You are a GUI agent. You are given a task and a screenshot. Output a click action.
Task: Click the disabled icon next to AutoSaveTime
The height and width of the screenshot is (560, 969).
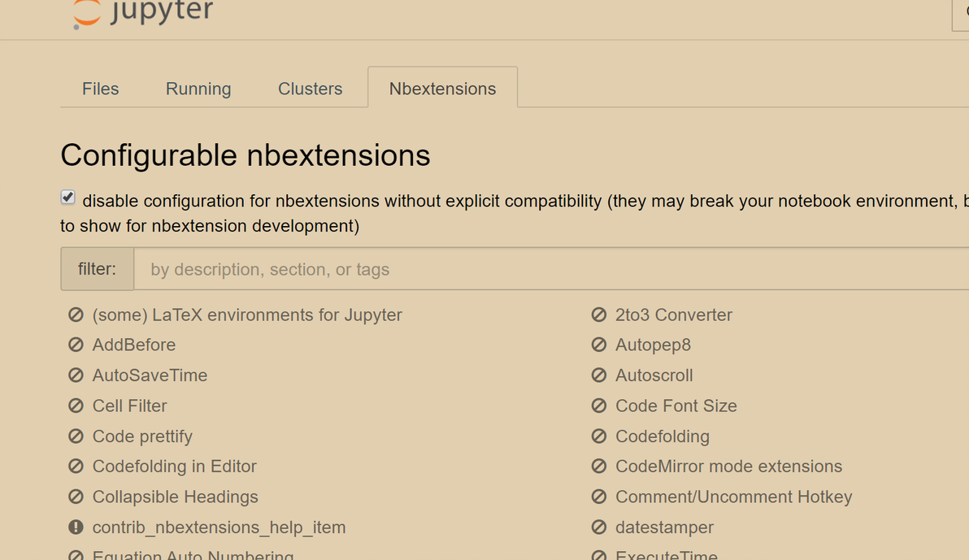76,376
